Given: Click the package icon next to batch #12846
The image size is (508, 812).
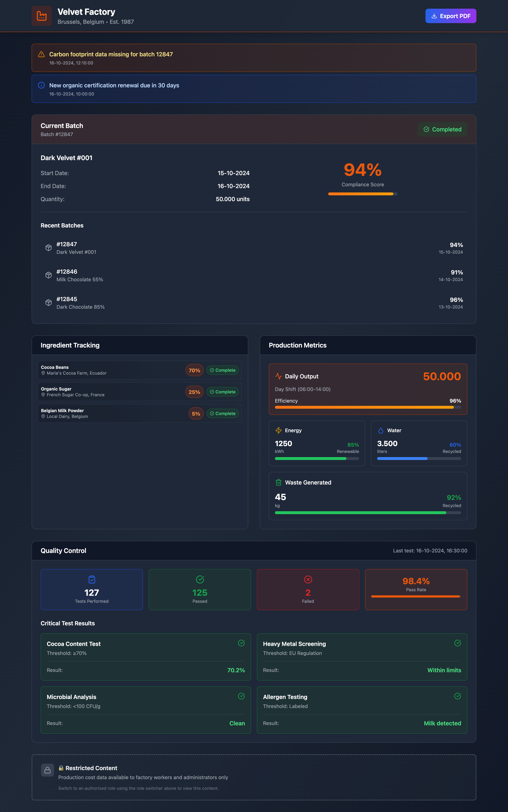Looking at the screenshot, I should click(48, 275).
